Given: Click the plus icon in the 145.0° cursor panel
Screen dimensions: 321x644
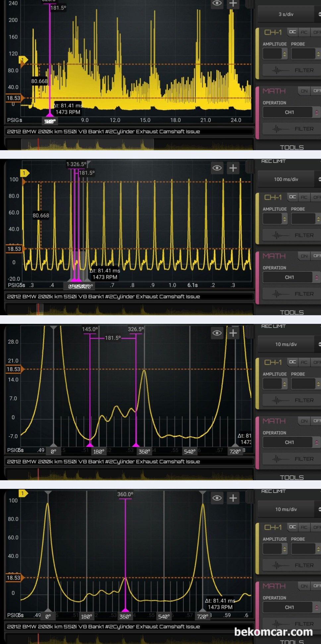Looking at the screenshot, I should pyautogui.click(x=233, y=333).
